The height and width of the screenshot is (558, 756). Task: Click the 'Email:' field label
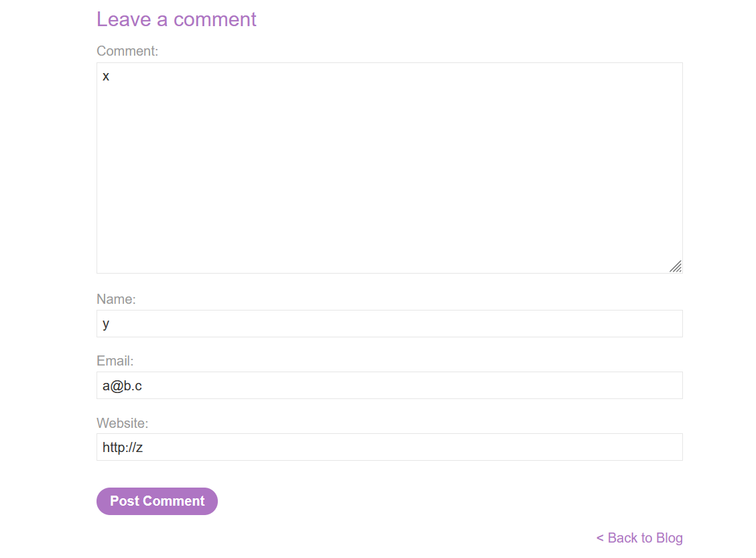[x=115, y=361]
